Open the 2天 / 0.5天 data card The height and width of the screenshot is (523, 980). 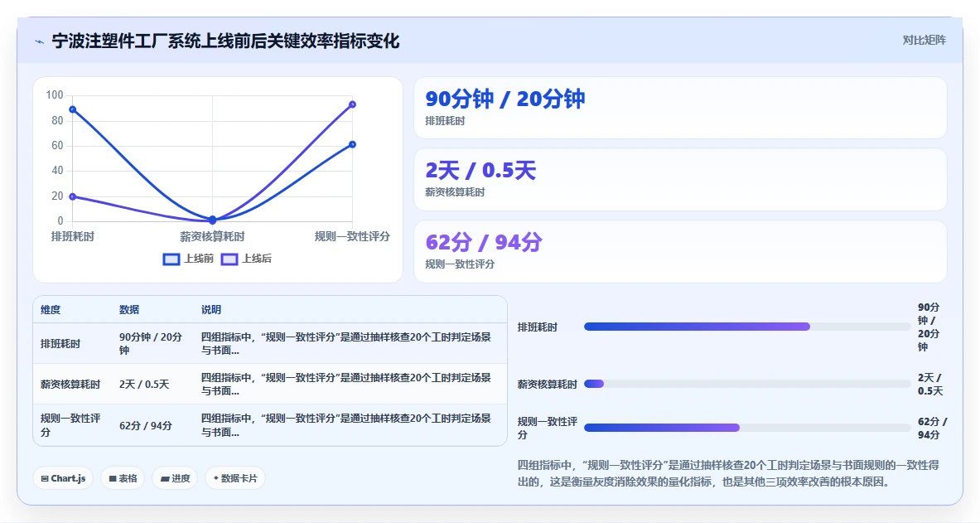(680, 180)
